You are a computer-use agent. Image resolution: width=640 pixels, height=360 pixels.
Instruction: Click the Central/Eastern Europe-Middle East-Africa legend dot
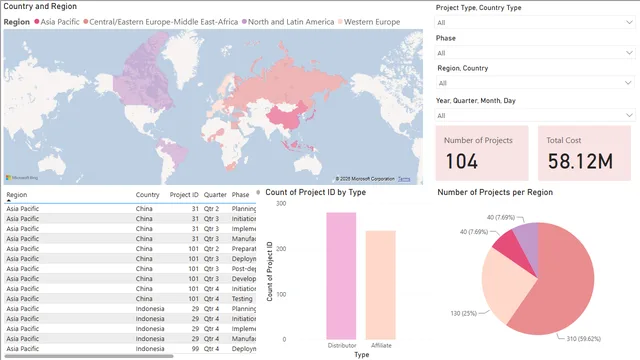click(86, 22)
